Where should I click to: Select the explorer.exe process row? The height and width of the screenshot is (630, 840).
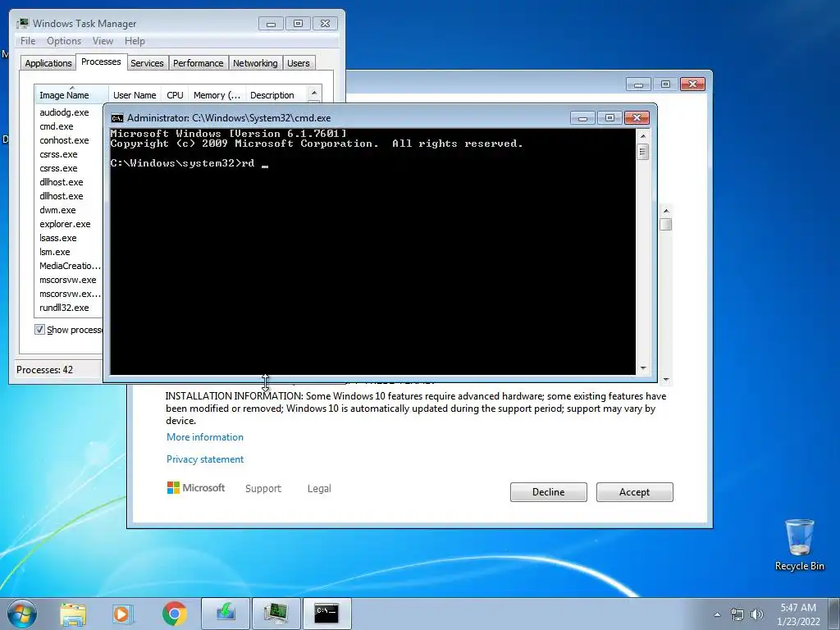pyautogui.click(x=68, y=224)
